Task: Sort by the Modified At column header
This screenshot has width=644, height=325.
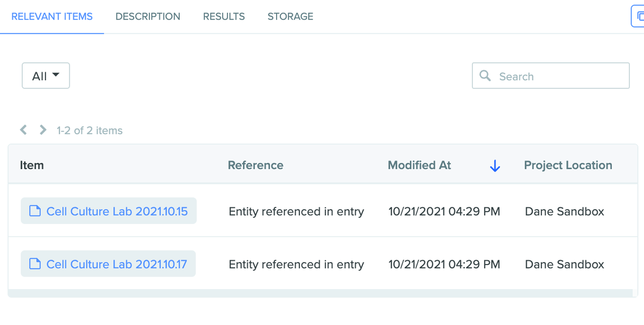Action: (419, 165)
